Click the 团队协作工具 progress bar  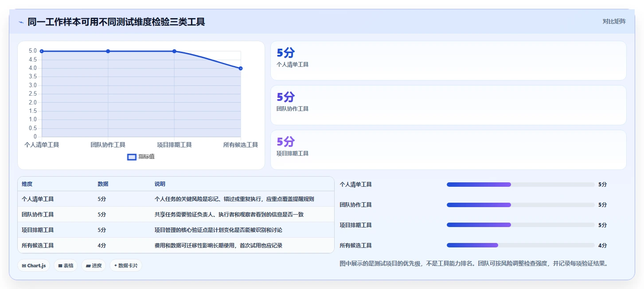[520, 205]
